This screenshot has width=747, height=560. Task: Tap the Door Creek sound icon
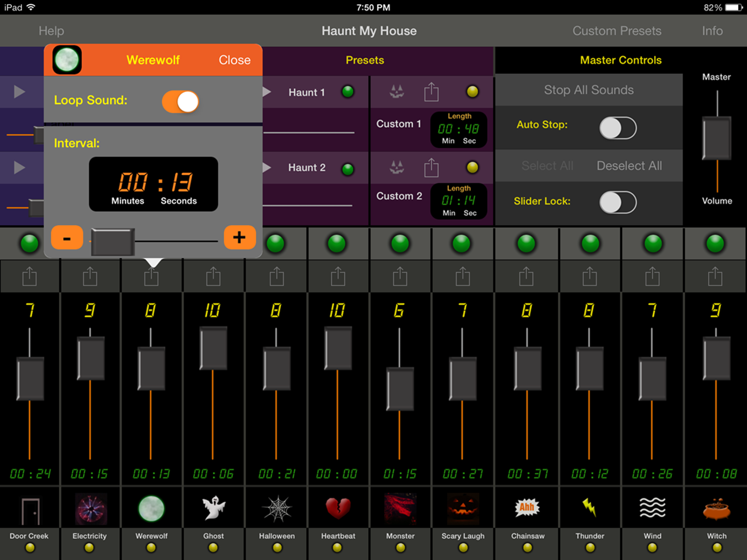click(30, 511)
